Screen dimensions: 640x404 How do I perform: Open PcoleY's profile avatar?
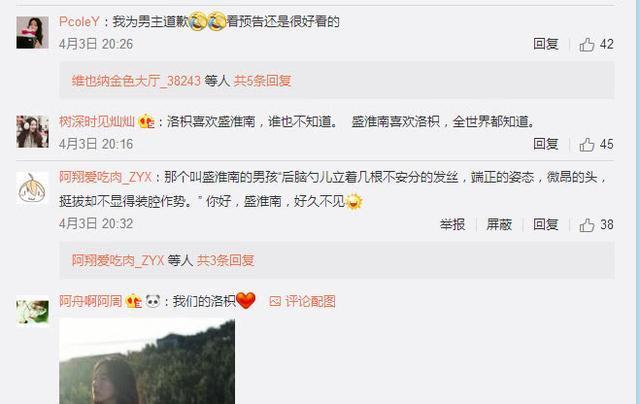tap(32, 33)
